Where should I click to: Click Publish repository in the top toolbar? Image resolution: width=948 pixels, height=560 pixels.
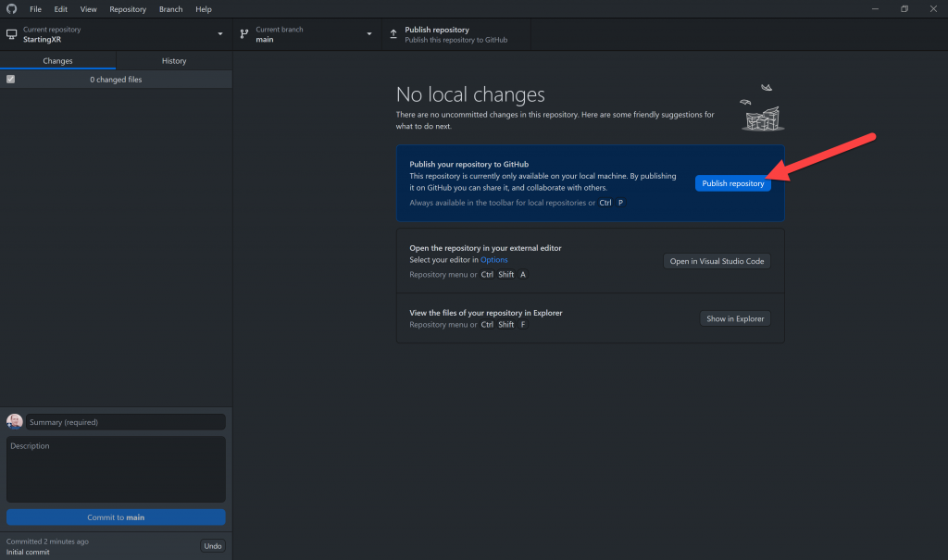[x=456, y=34]
